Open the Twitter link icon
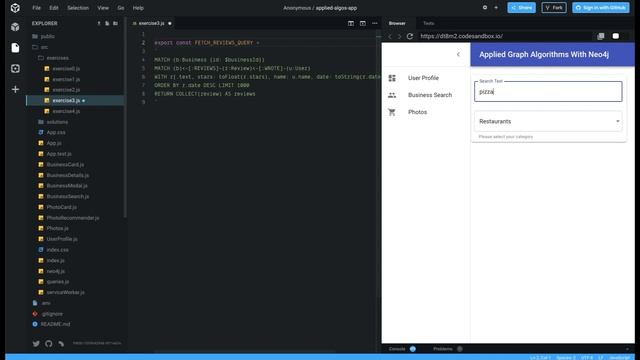This screenshot has width=640, height=360. pos(36,344)
